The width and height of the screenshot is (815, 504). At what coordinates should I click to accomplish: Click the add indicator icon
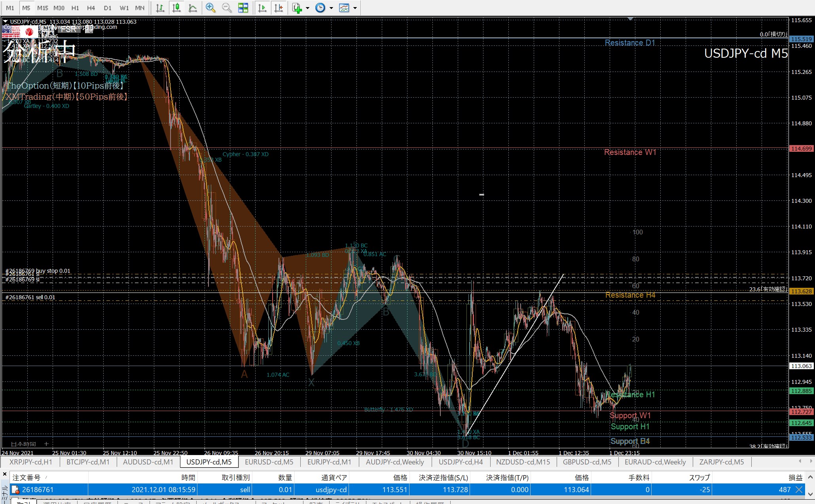click(x=297, y=8)
